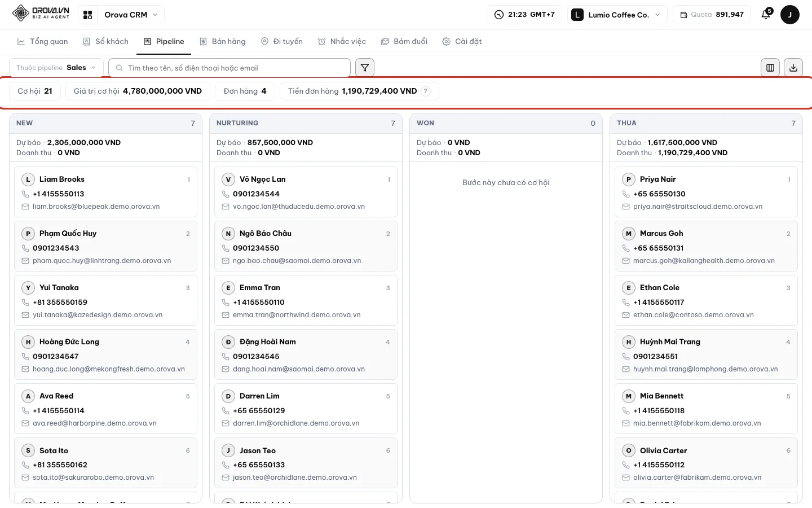Open the Emma Tran opportunity card
Screen dimensions: 812x508
point(306,301)
